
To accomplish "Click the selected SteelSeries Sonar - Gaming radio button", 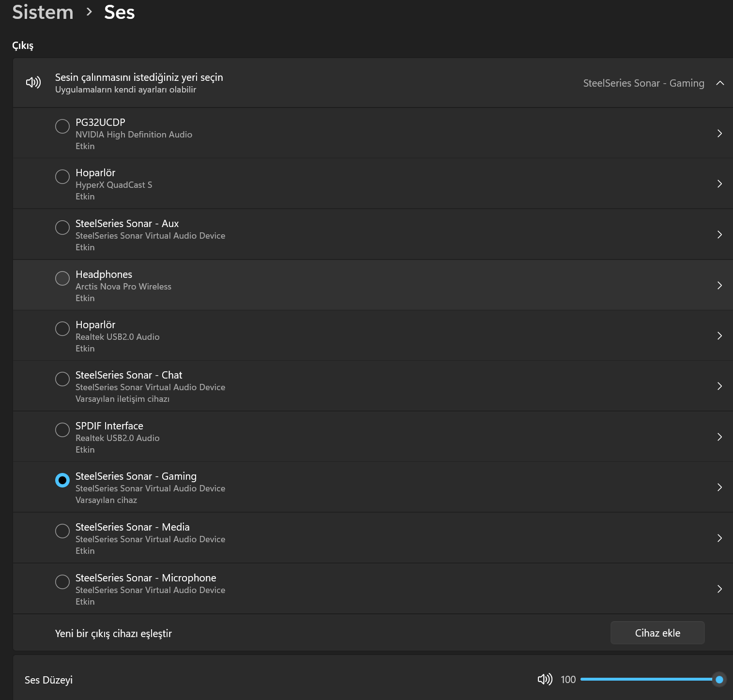I will (62, 480).
